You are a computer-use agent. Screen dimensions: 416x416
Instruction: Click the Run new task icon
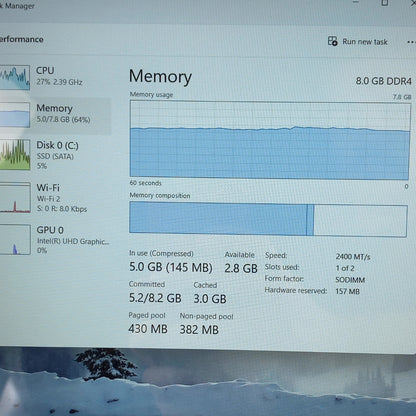(332, 41)
